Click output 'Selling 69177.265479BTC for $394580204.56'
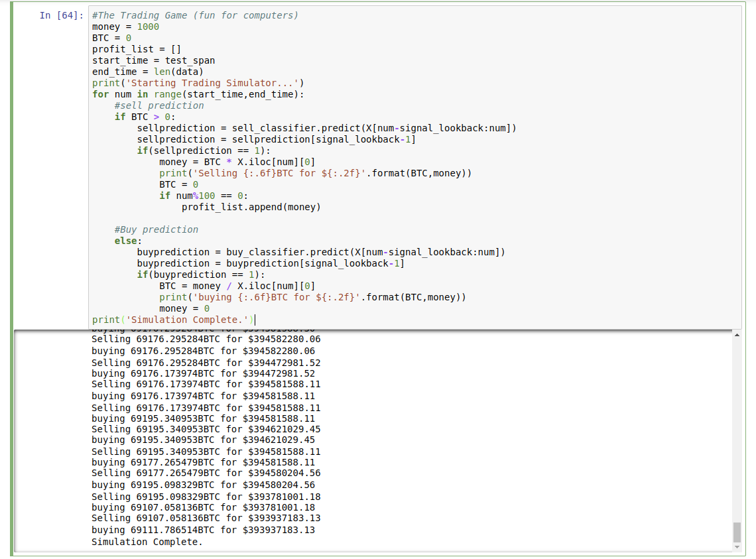Screen dimensions: 756x559 pos(206,473)
